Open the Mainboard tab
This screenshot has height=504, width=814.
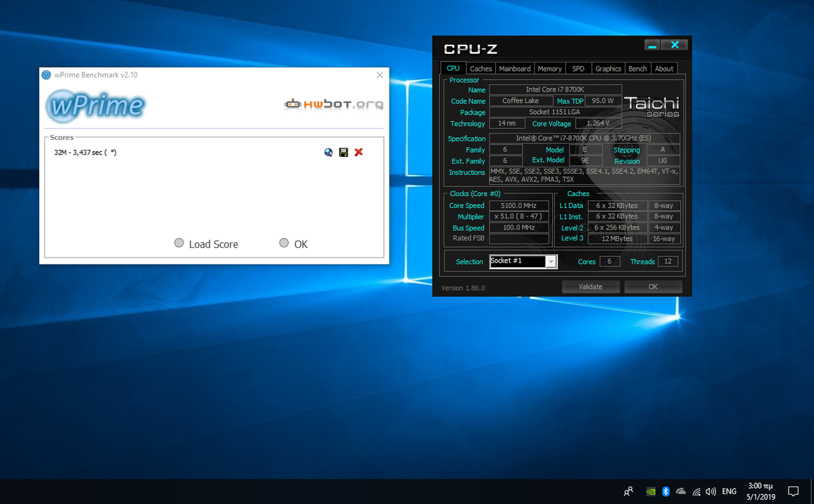point(514,69)
